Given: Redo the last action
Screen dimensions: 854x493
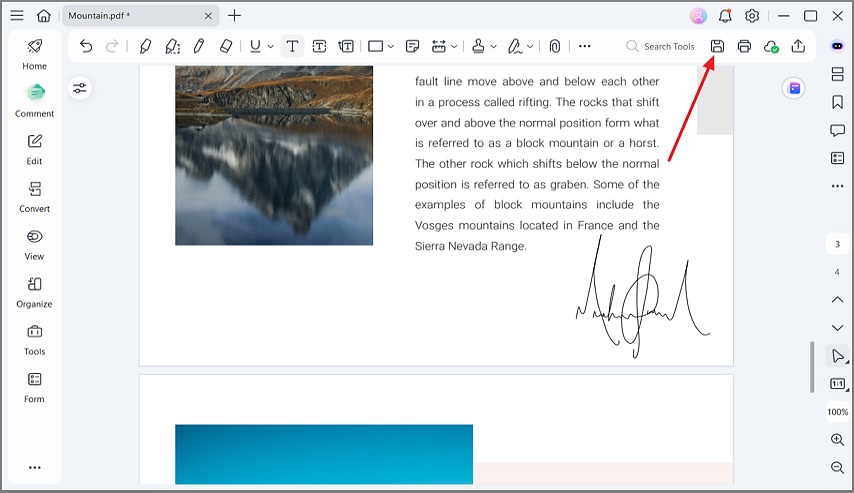Looking at the screenshot, I should click(112, 46).
